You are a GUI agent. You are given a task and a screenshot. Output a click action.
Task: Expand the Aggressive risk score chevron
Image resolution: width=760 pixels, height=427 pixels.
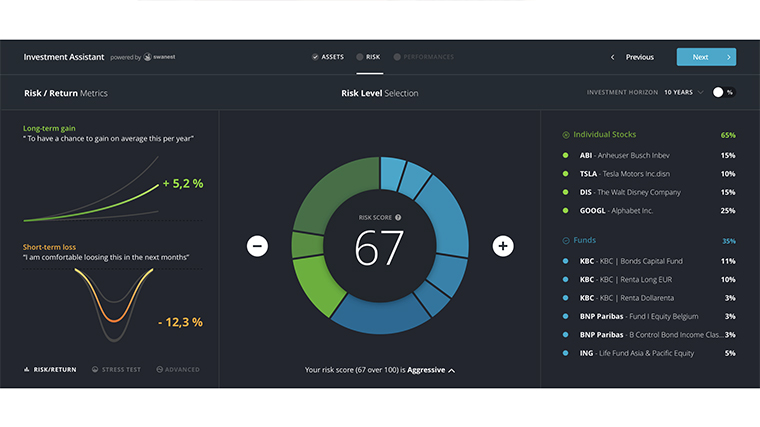click(x=452, y=371)
